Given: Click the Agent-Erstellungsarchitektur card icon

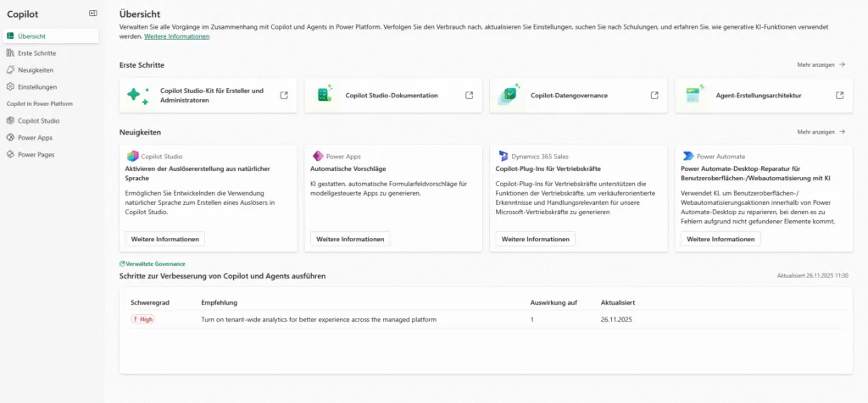Looking at the screenshot, I should 695,96.
